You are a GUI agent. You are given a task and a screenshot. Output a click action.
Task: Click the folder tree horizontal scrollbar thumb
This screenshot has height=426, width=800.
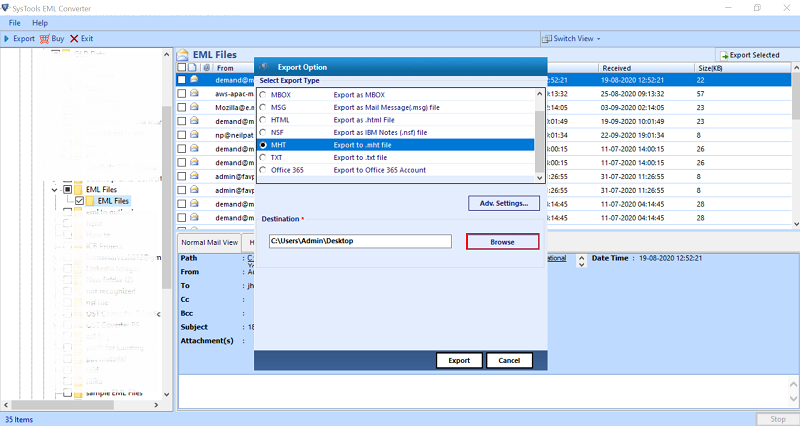coord(62,405)
